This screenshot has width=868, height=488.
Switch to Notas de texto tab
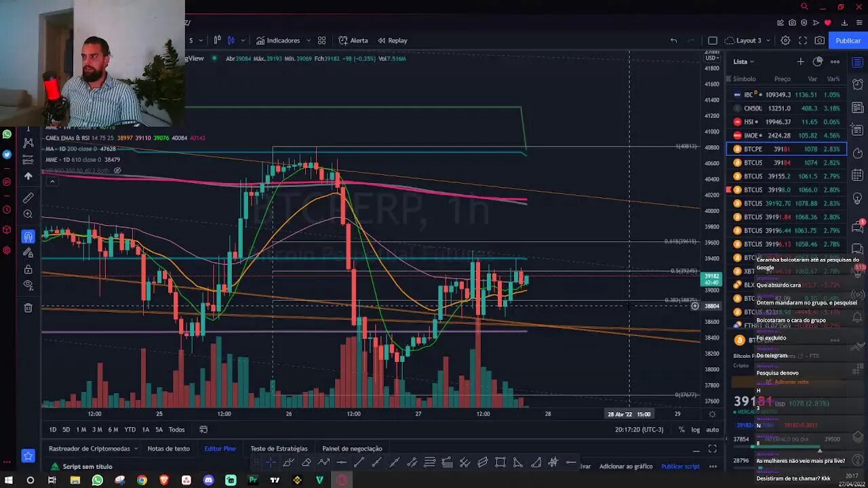(169, 449)
